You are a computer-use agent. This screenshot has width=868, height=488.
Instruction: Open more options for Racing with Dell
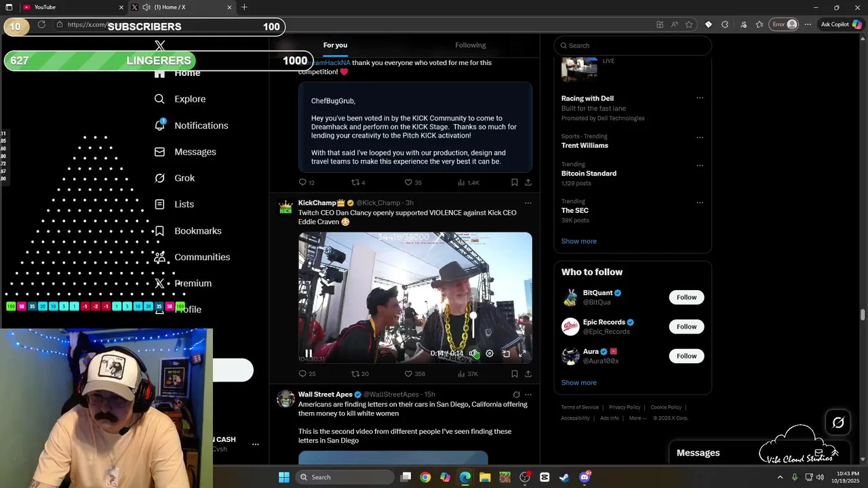[700, 98]
